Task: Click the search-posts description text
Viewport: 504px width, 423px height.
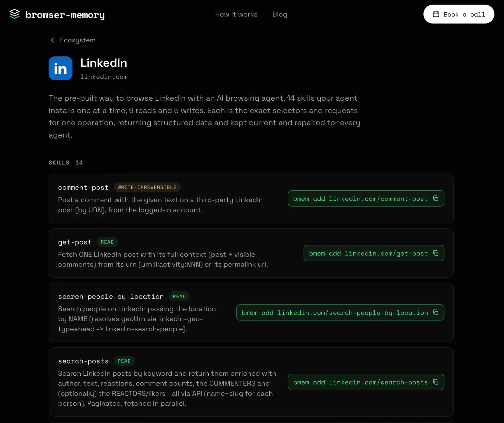Action: (167, 388)
